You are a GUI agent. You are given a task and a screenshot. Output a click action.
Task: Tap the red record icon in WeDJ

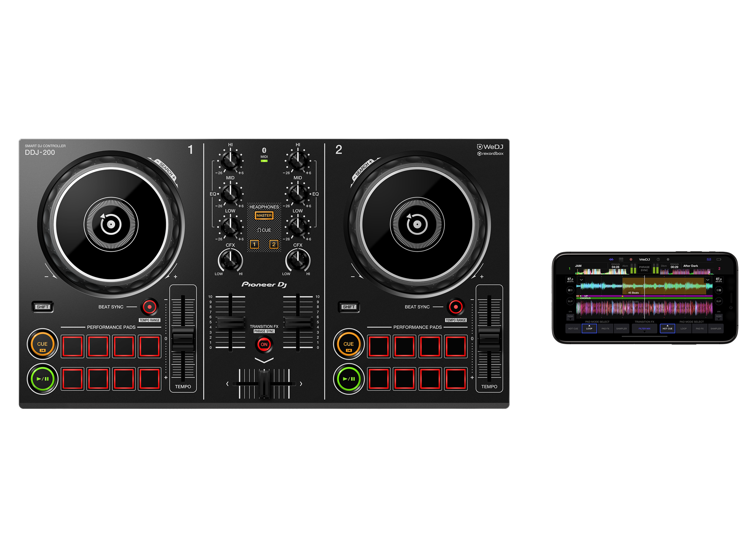point(631,259)
